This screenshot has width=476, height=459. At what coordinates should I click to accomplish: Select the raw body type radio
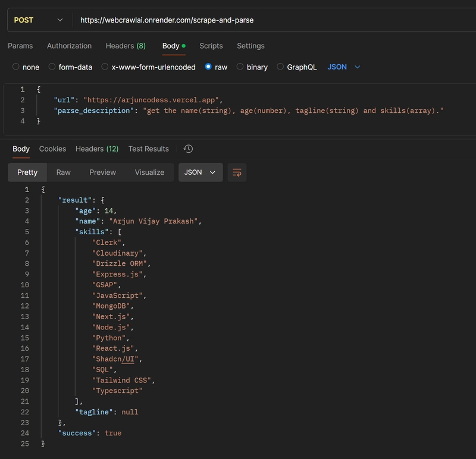point(208,67)
